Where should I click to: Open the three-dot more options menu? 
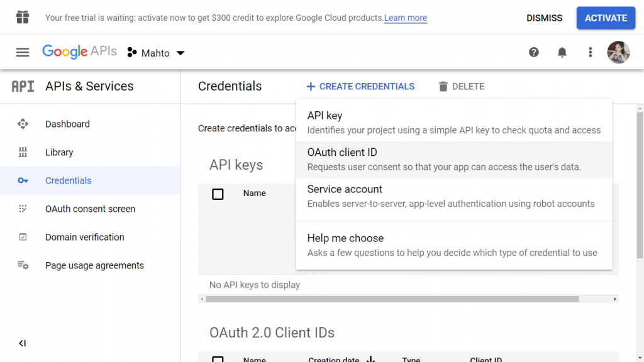tap(590, 53)
